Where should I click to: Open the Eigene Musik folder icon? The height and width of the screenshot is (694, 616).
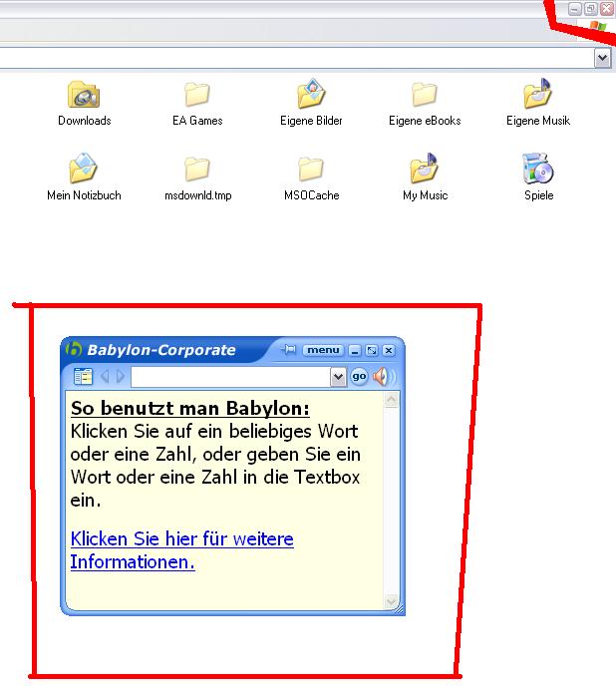click(x=537, y=94)
